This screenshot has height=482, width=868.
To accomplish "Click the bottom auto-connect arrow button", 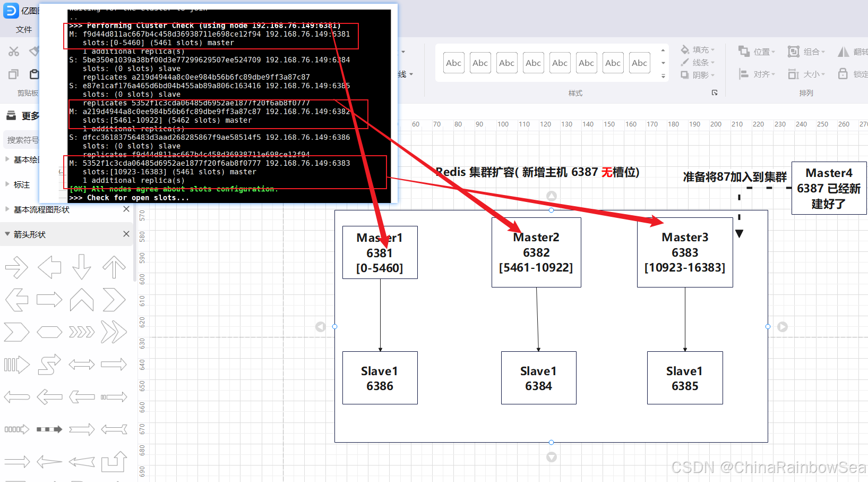I will click(552, 457).
